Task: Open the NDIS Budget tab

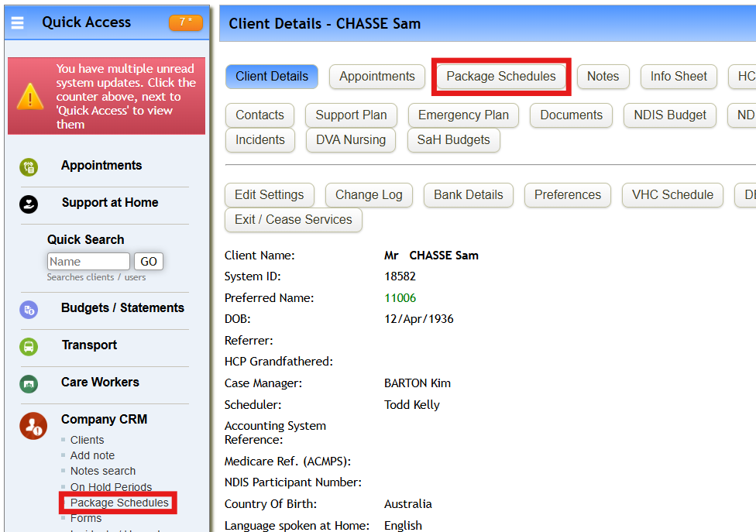Action: click(x=669, y=115)
